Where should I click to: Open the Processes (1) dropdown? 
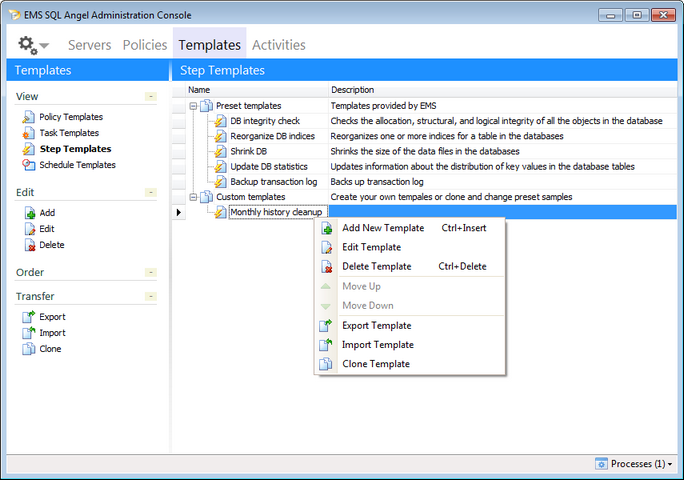670,464
